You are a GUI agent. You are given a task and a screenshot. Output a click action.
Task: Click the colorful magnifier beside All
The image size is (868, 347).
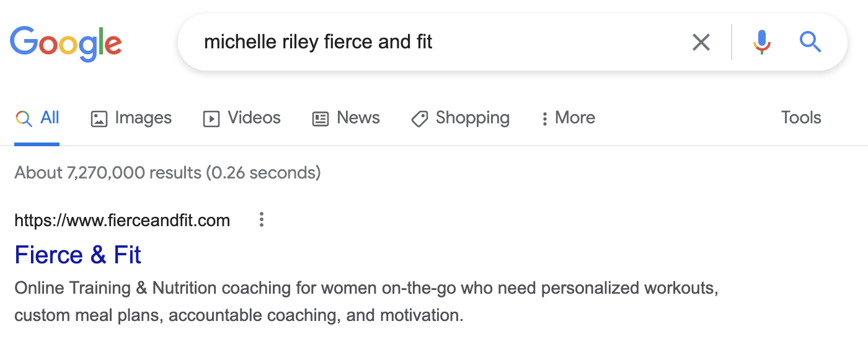tap(24, 118)
